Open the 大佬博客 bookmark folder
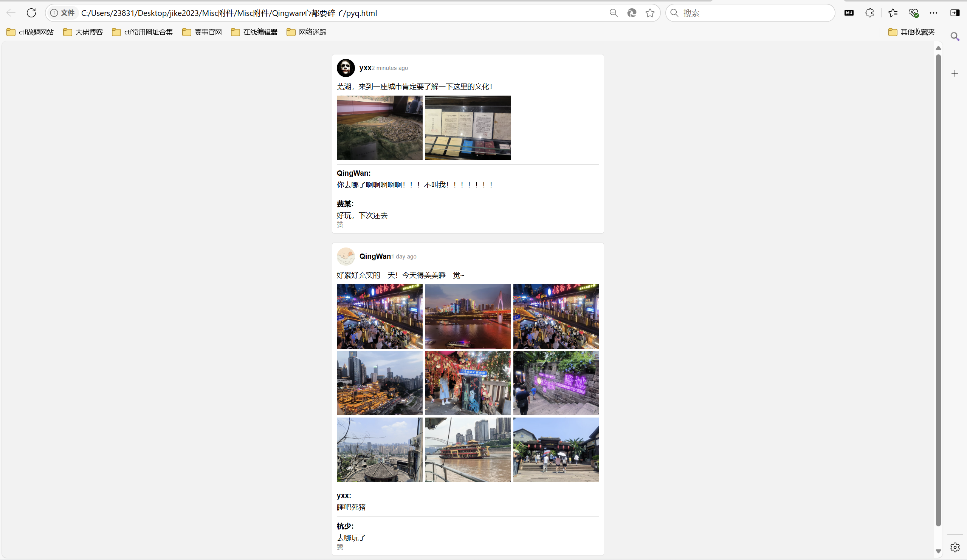This screenshot has width=967, height=560. point(83,32)
